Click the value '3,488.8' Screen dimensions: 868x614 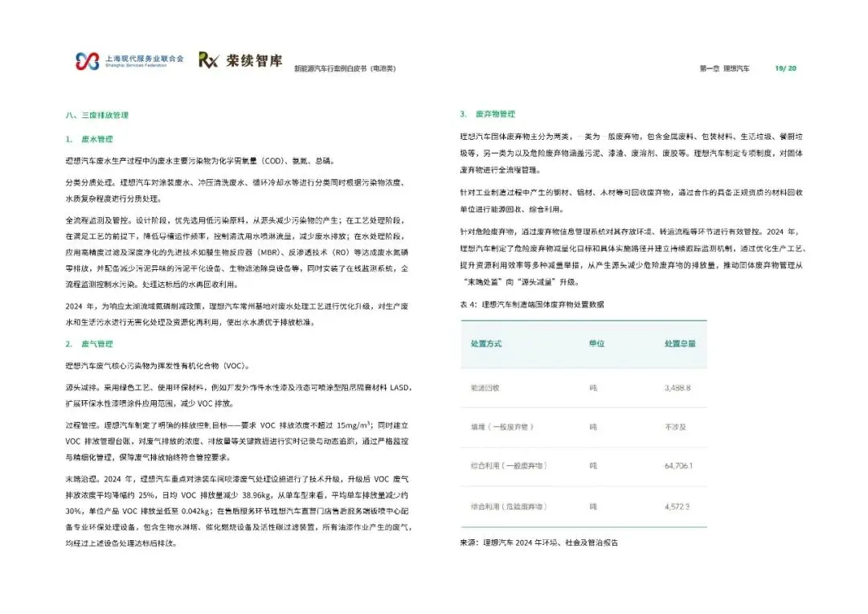[678, 388]
